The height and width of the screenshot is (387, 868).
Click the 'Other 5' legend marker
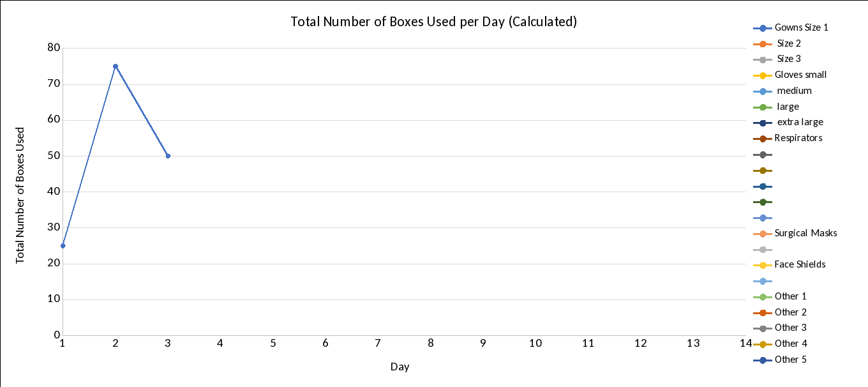tap(763, 360)
